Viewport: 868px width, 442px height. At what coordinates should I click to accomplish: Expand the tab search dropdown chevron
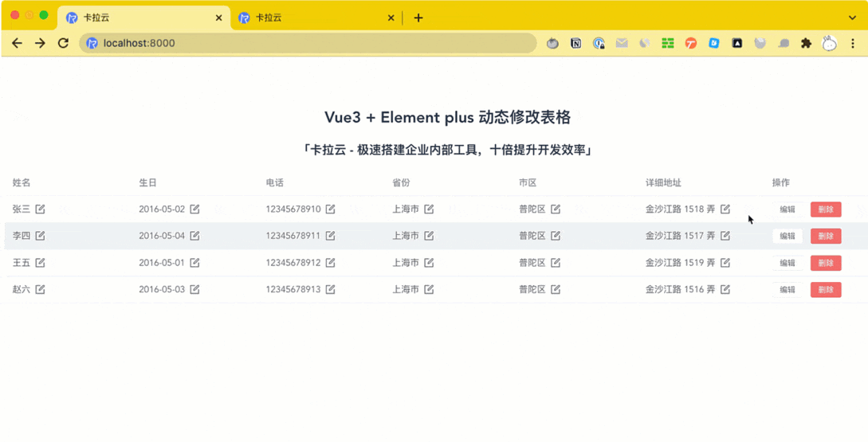(853, 18)
